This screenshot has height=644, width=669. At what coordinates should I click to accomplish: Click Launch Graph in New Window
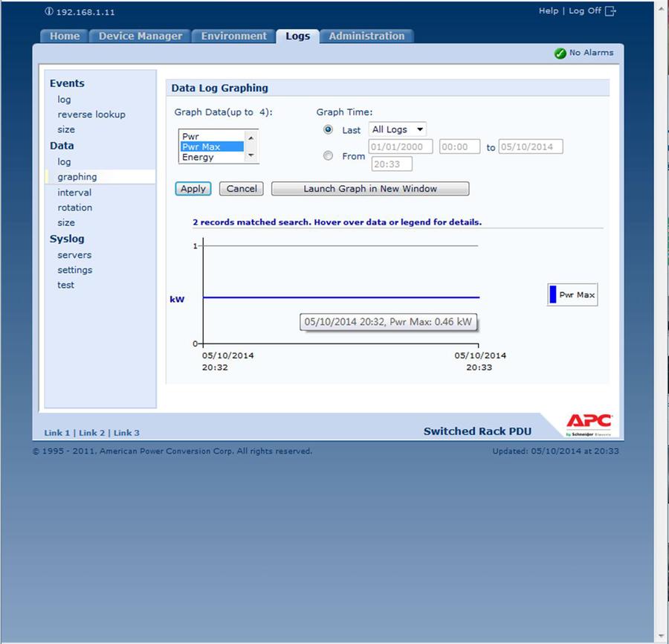pyautogui.click(x=369, y=189)
